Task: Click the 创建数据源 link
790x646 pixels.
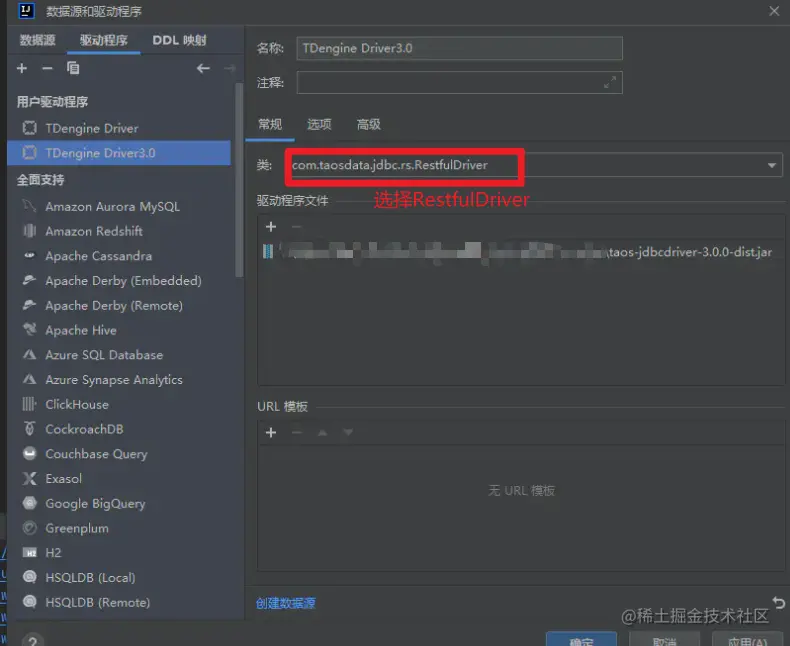Action: click(286, 603)
